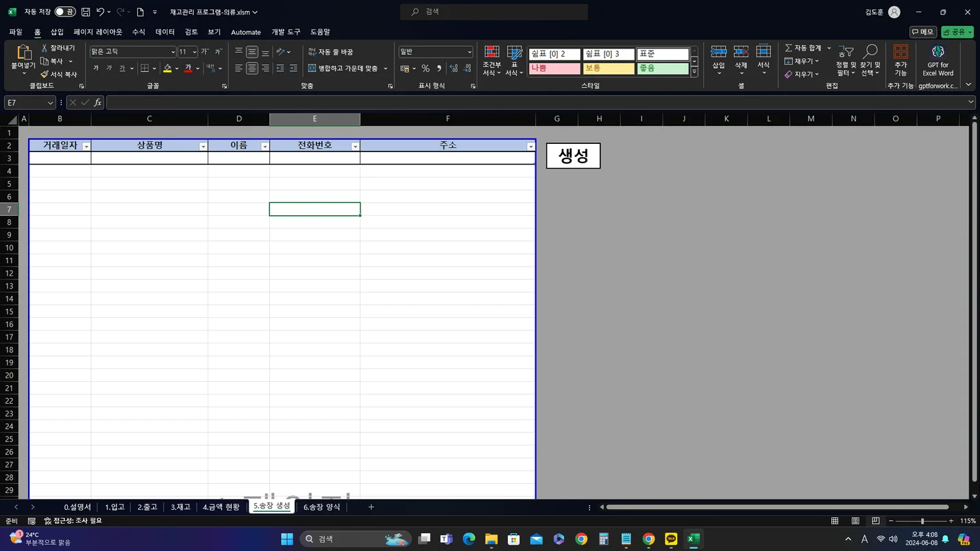Toggle underline formatting in font group
The width and height of the screenshot is (980, 551).
coord(122,69)
